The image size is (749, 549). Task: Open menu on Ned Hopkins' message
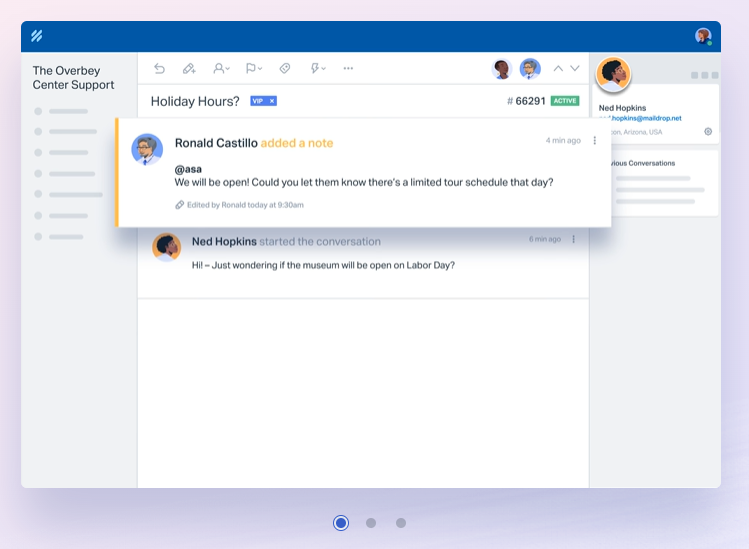[x=574, y=239]
